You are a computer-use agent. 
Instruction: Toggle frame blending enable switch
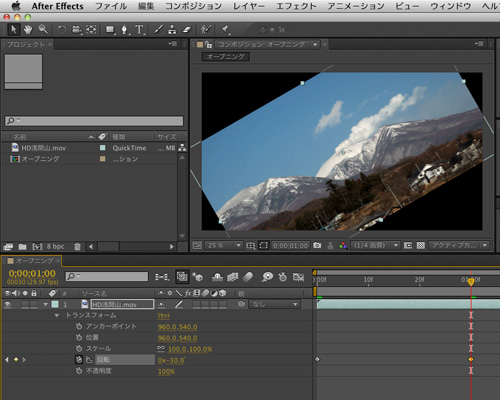pos(233,277)
